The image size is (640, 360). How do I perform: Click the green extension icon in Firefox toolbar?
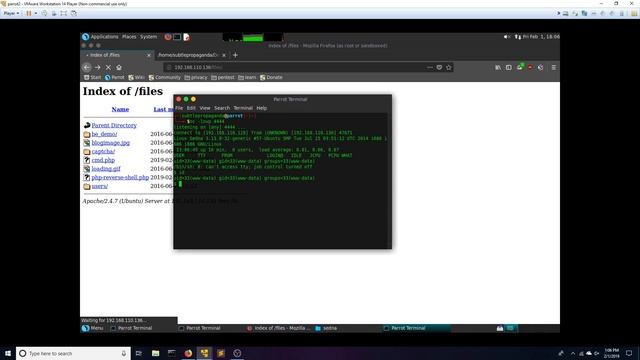pos(520,67)
